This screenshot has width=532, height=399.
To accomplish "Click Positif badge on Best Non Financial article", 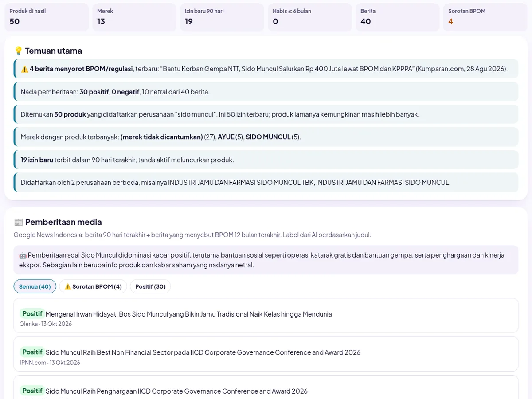I will point(32,352).
